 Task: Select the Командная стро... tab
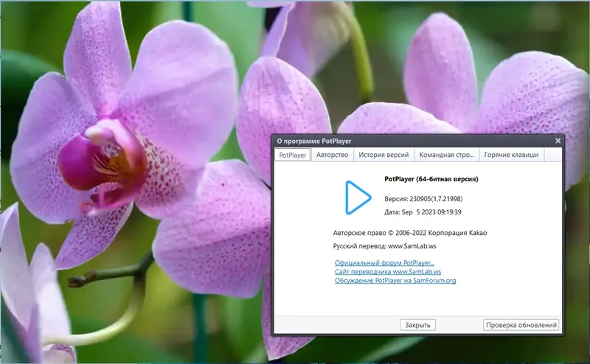[x=446, y=155]
